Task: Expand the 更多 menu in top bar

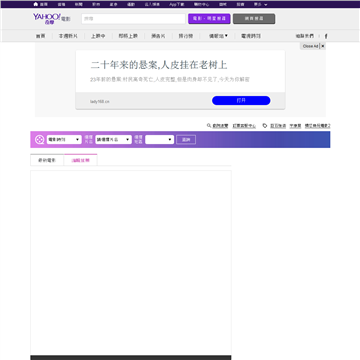Action: pyautogui.click(x=260, y=4)
